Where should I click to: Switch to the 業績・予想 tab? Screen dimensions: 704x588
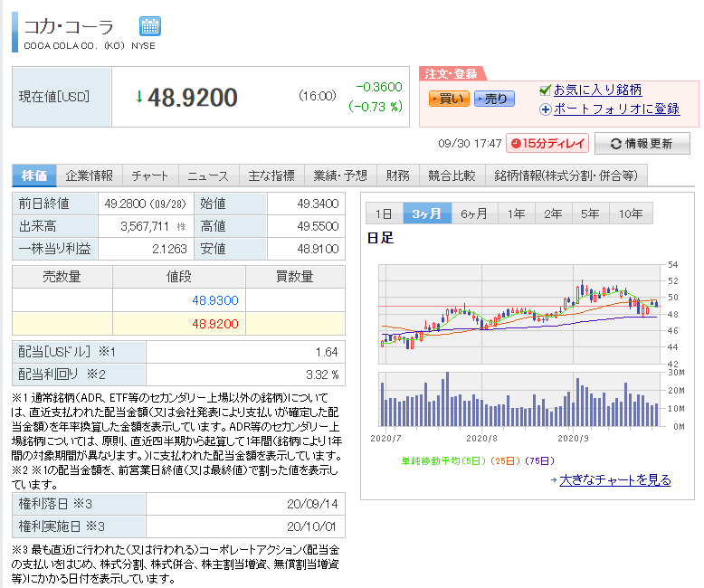point(340,175)
